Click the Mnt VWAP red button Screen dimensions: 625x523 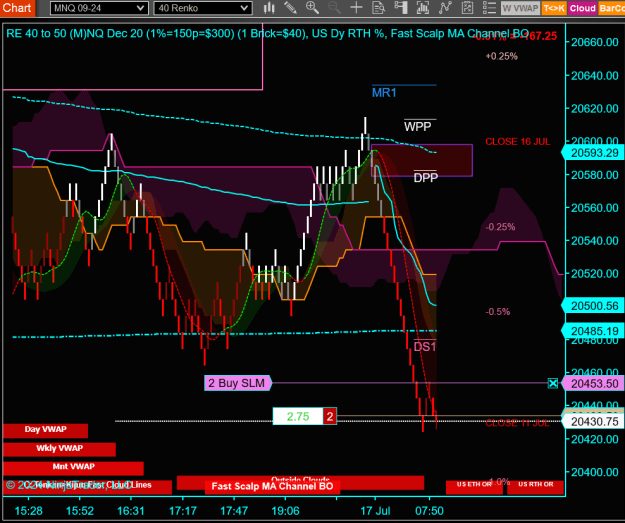tap(73, 468)
